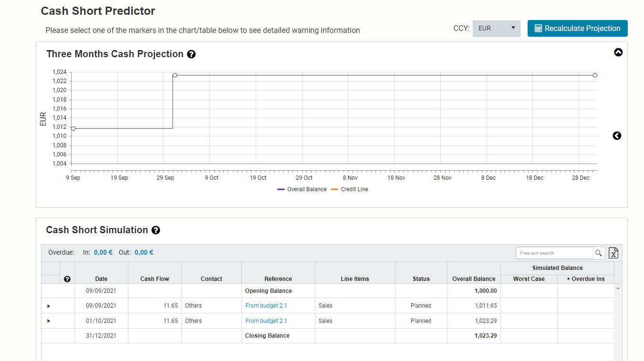This screenshot has height=361, width=644.
Task: Focus the Free text search field
Action: 554,253
